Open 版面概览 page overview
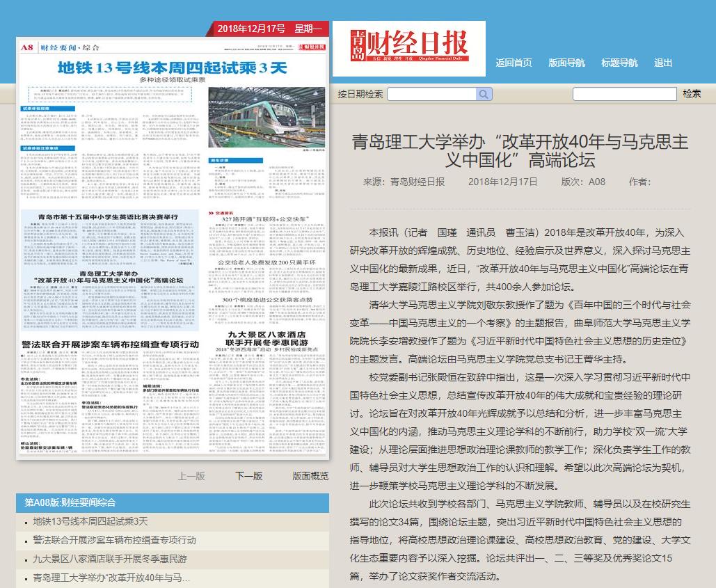This screenshot has width=716, height=588. click(x=310, y=476)
